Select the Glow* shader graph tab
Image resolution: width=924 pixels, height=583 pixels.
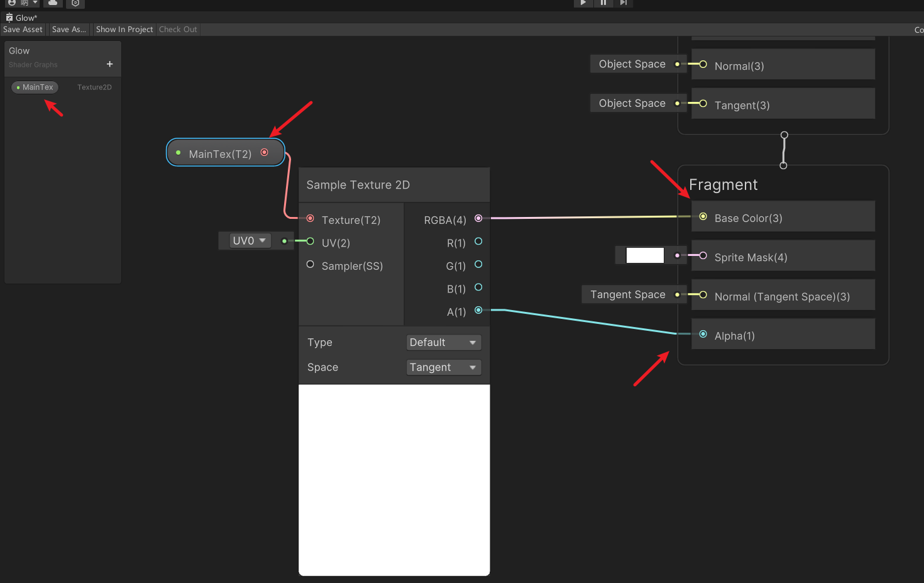(x=22, y=18)
